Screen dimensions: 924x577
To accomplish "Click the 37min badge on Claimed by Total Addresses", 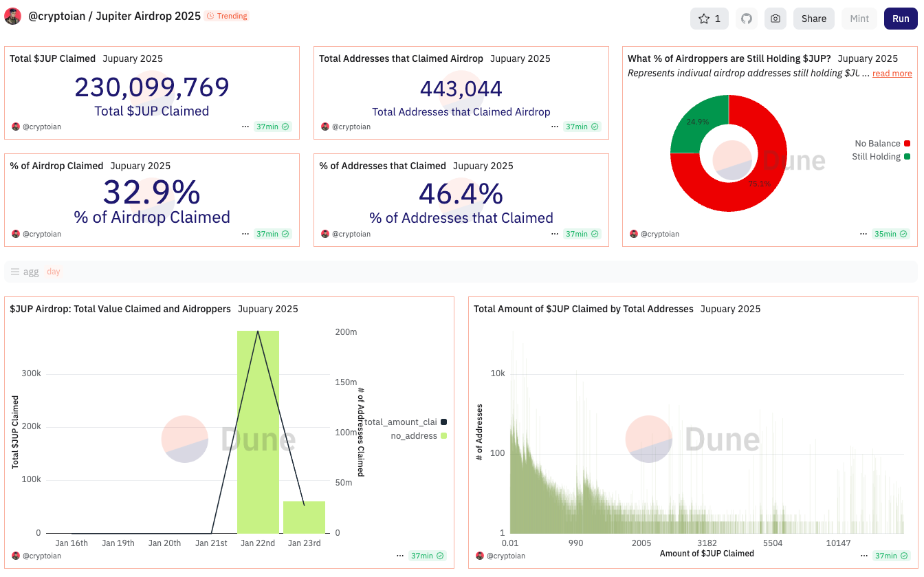I will click(x=892, y=556).
